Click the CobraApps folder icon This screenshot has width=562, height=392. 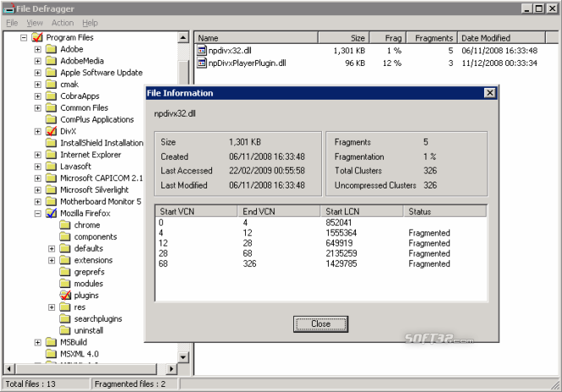(52, 96)
